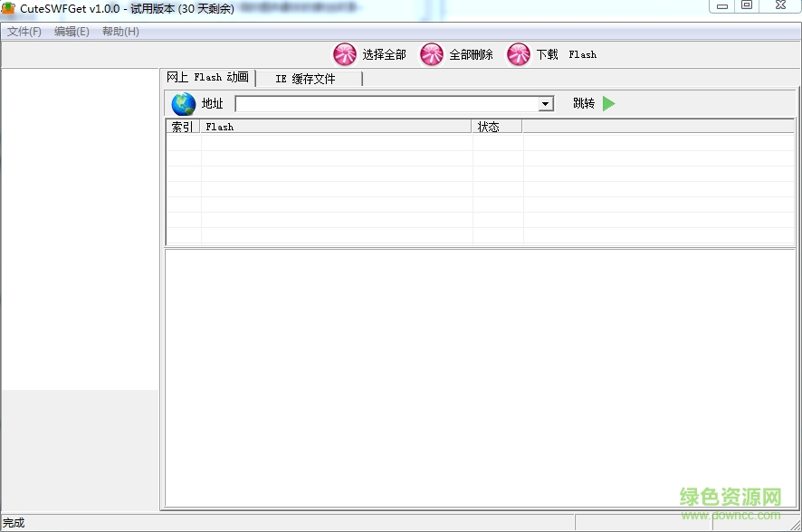The height and width of the screenshot is (532, 802).
Task: Click the CuteSWFGet icon in the title bar
Action: pyautogui.click(x=10, y=7)
